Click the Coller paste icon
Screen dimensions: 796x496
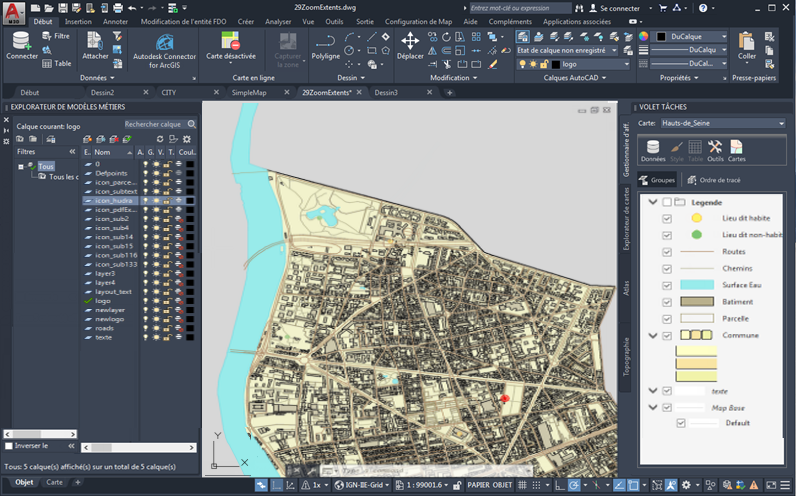coord(746,43)
